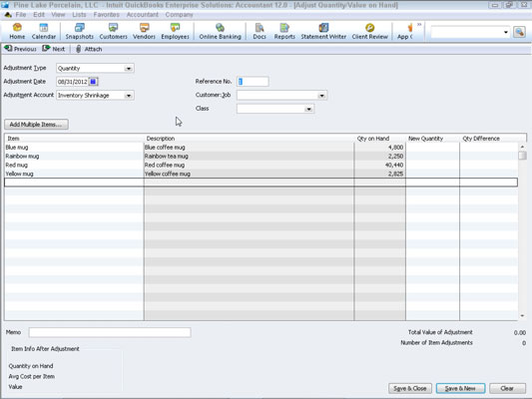
Task: Click into the Memo text field
Action: tap(110, 332)
